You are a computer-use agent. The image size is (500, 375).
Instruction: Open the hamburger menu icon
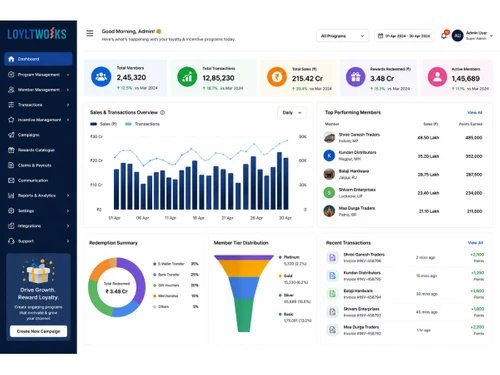(x=90, y=33)
